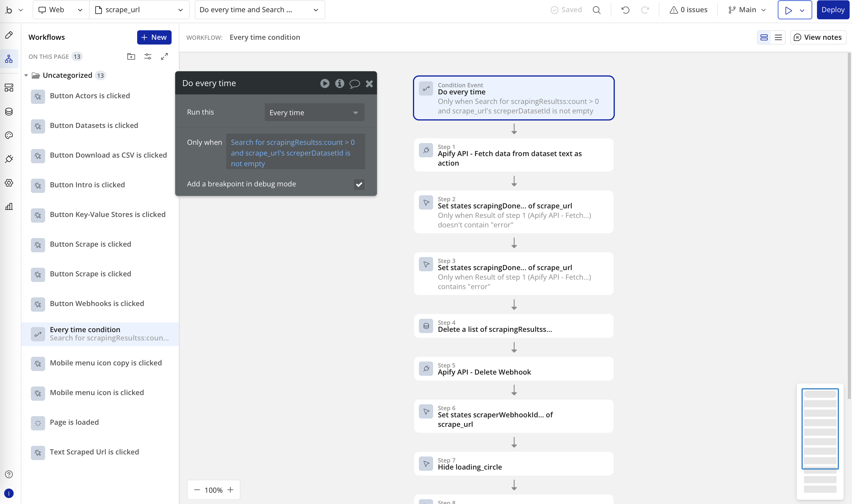
Task: Open the Plugins plug icon
Action: pyautogui.click(x=9, y=159)
